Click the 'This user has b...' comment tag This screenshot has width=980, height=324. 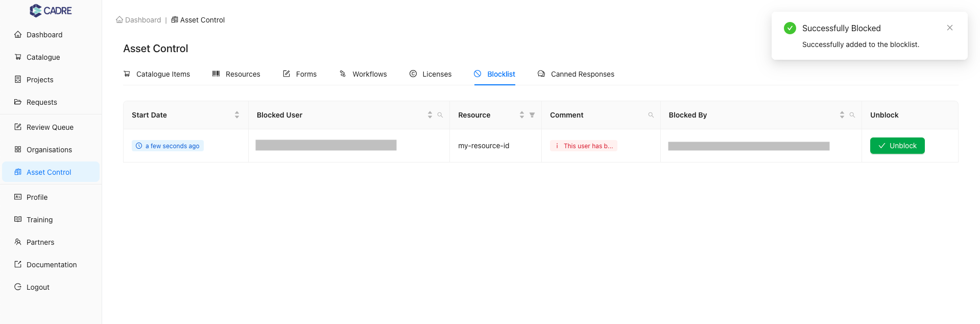[584, 146]
